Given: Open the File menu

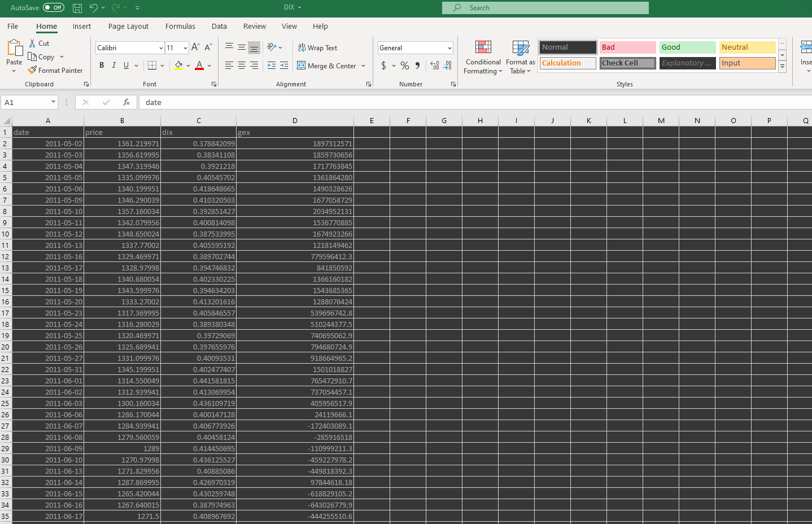Looking at the screenshot, I should (12, 27).
